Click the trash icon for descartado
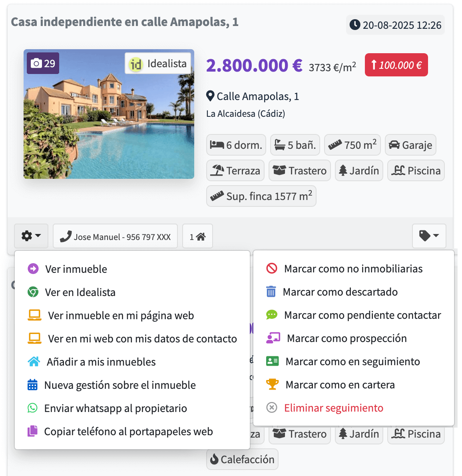Screen dimensions: 462x476 point(271,292)
